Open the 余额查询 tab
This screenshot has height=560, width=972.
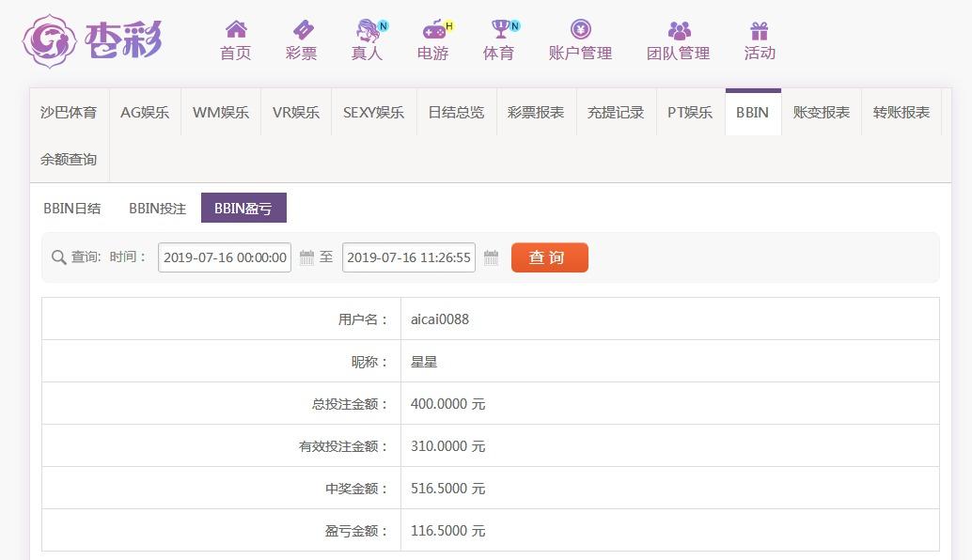point(69,160)
